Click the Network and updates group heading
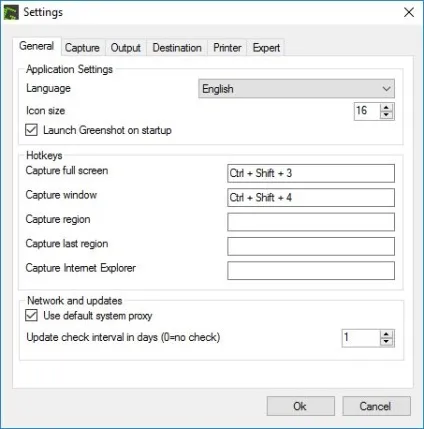The image size is (424, 429). (75, 301)
